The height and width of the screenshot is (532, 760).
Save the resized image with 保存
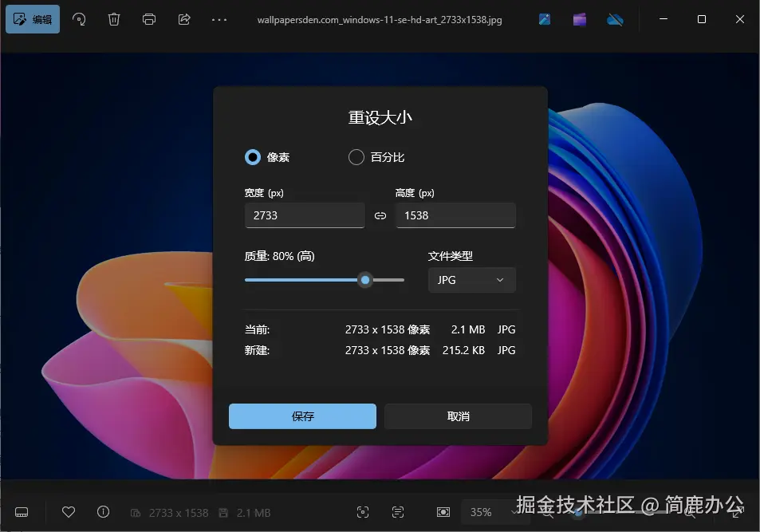(x=302, y=416)
